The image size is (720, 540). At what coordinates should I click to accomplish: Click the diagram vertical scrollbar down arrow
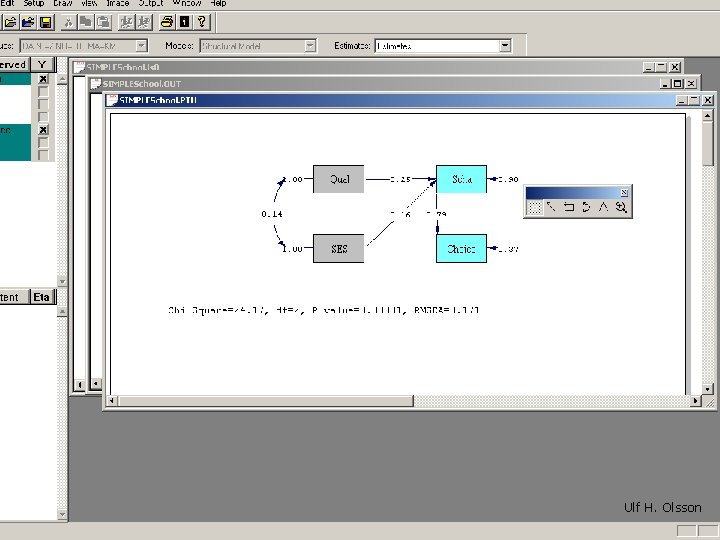(x=708, y=389)
